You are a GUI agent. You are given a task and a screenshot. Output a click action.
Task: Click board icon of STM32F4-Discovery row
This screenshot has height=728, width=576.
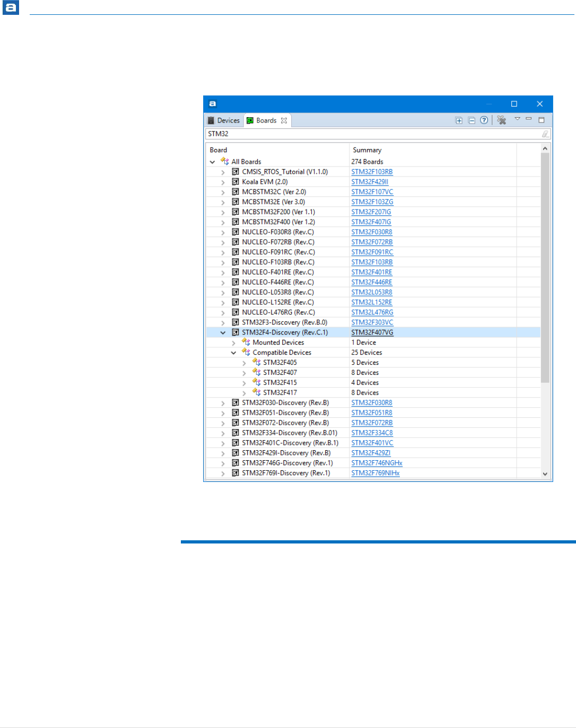tap(235, 332)
